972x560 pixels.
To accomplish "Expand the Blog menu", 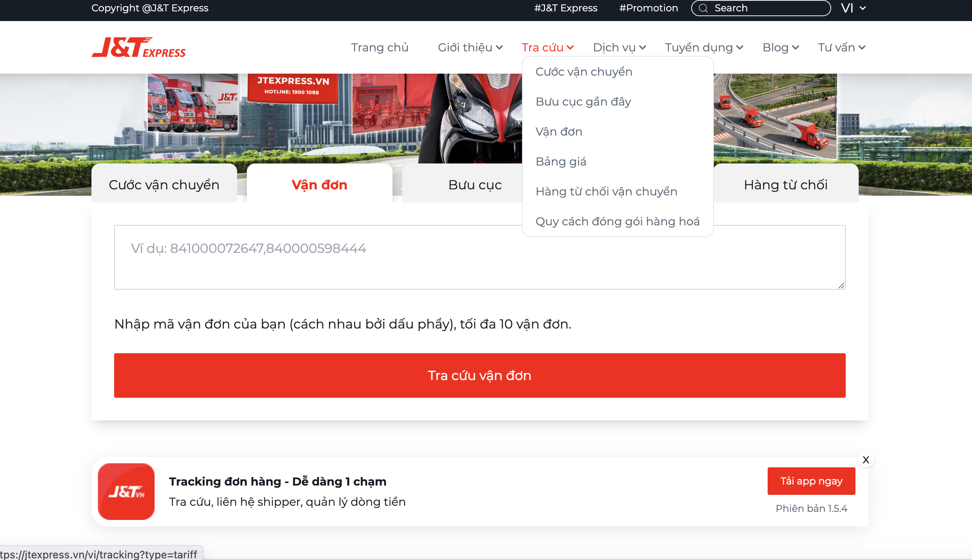I will [x=781, y=47].
